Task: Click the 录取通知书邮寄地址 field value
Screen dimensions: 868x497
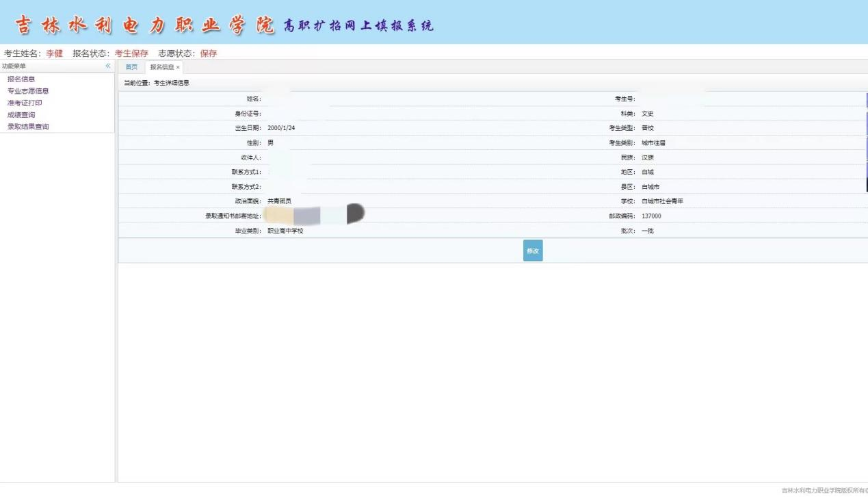Action: click(315, 216)
